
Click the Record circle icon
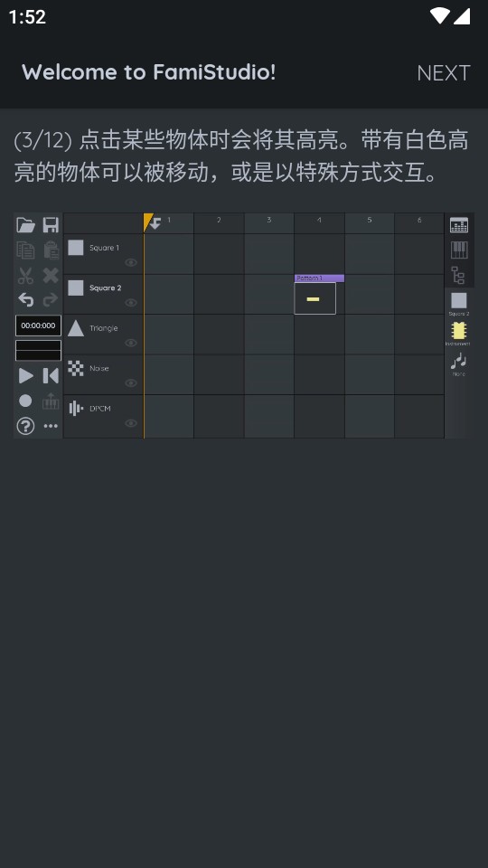pos(25,401)
